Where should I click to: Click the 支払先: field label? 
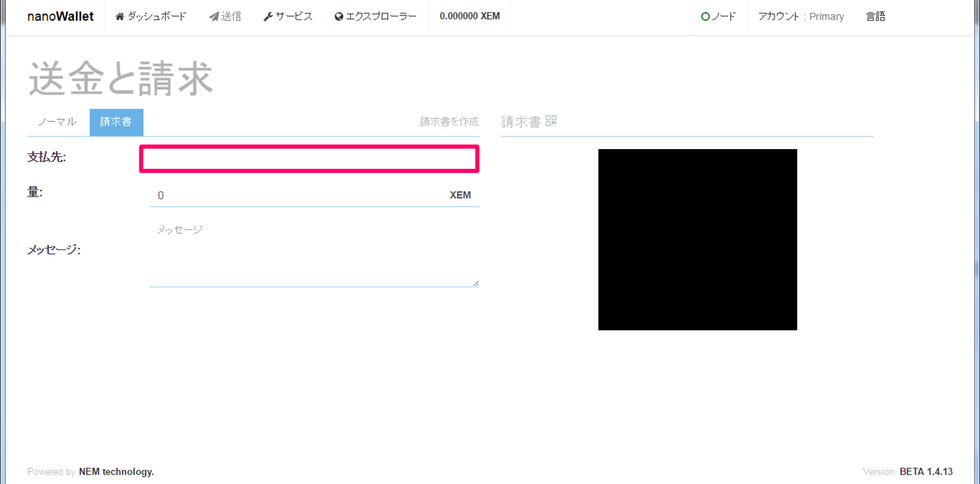coord(46,157)
